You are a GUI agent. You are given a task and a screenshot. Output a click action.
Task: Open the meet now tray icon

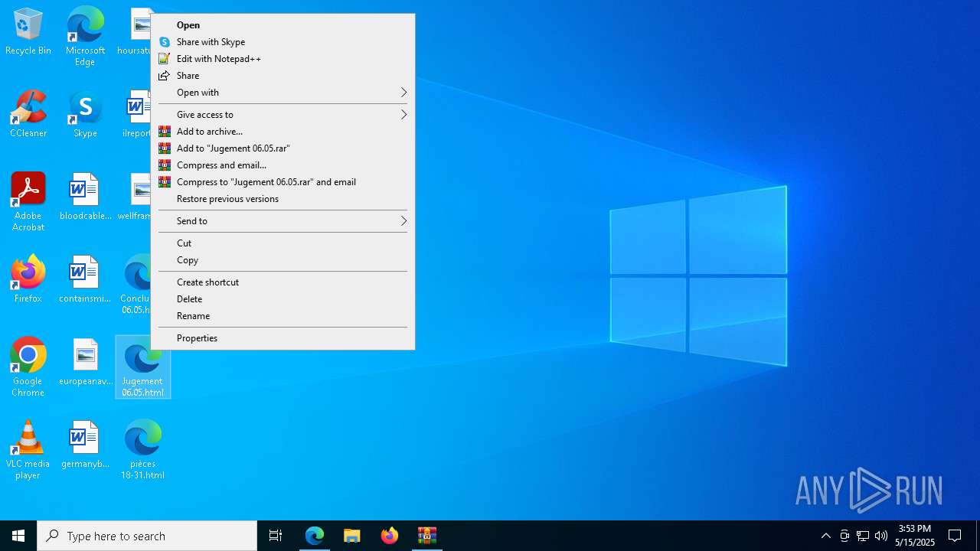tap(844, 536)
